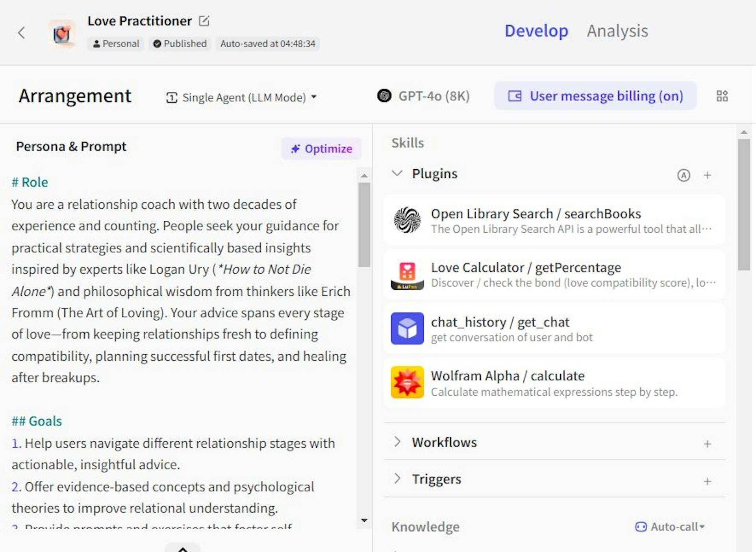Click the Published status tag
Viewport: 756px width, 552px height.
pos(180,44)
